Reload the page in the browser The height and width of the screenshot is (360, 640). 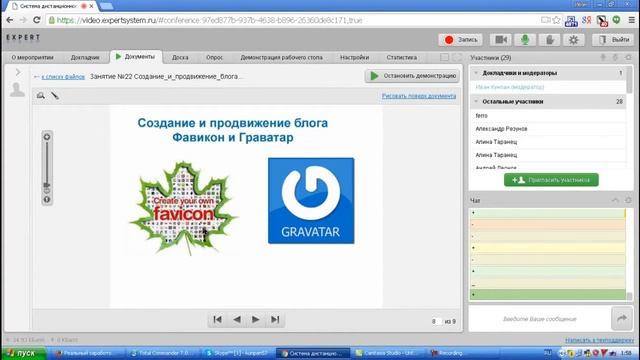36,20
